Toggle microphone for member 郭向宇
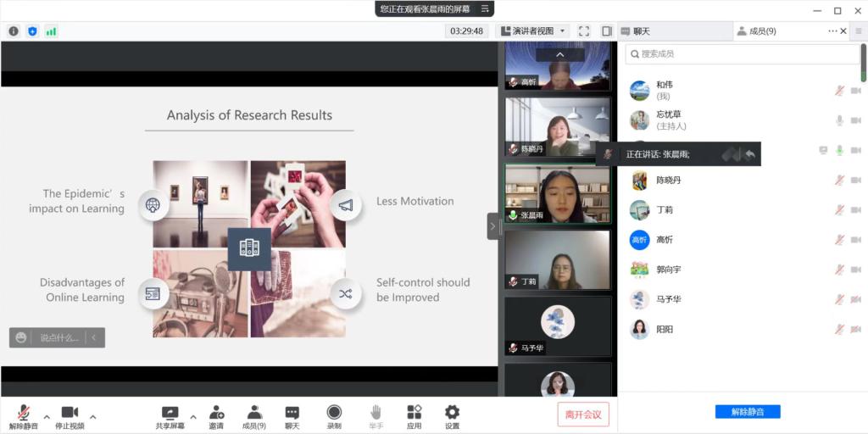This screenshot has height=434, width=868. tap(840, 270)
